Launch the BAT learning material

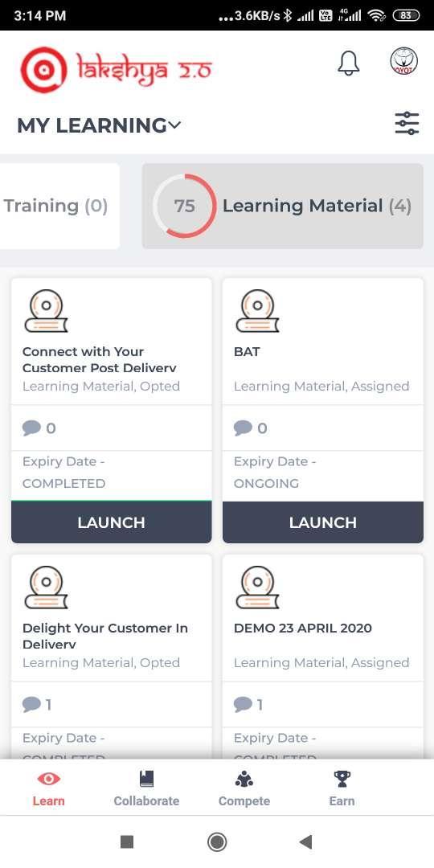[323, 522]
